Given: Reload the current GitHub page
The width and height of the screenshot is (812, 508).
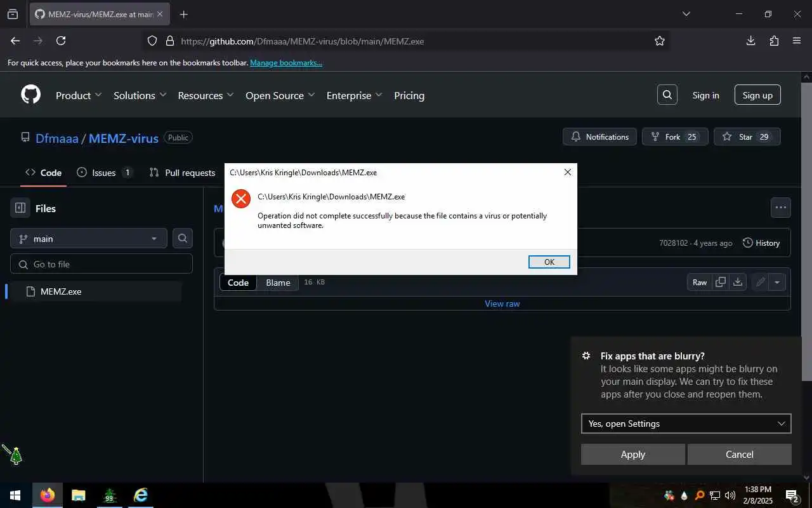Looking at the screenshot, I should (61, 41).
